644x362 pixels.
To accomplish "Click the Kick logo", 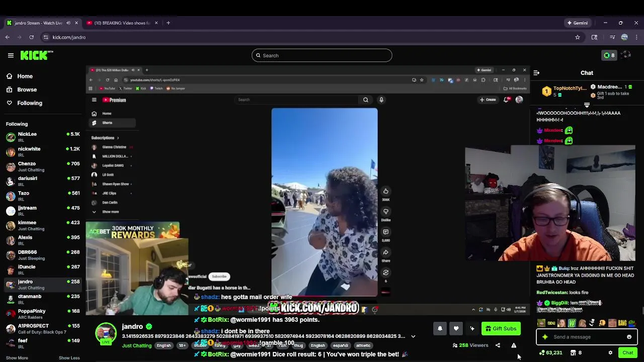I will 36,55.
